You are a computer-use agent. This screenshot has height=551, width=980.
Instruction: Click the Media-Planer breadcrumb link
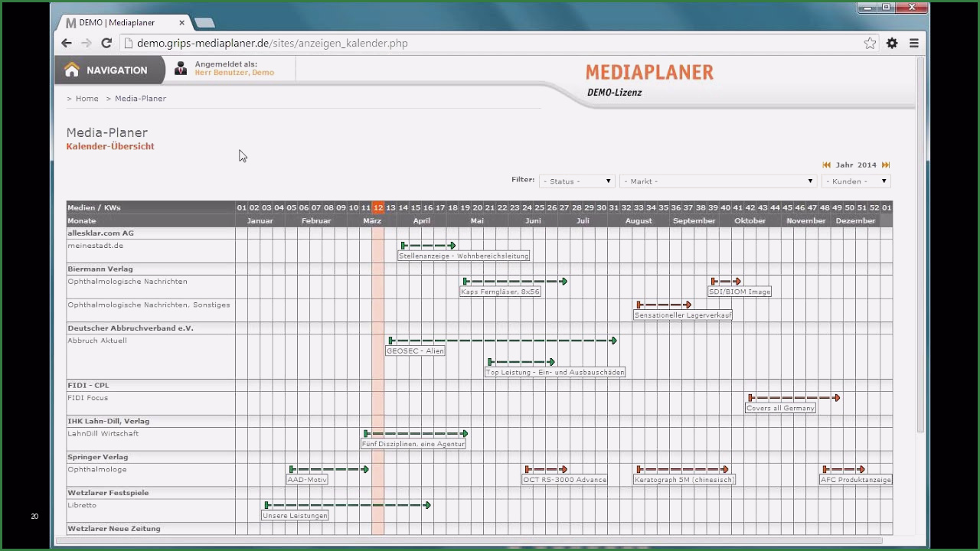click(140, 99)
